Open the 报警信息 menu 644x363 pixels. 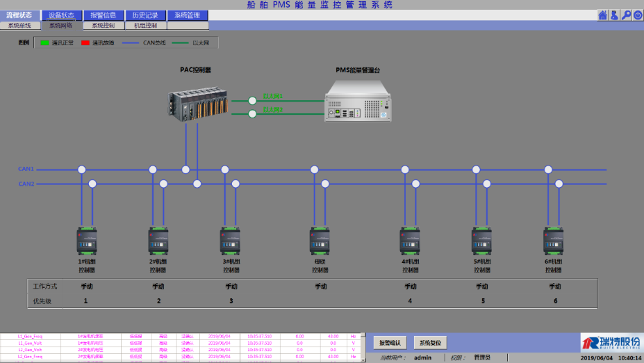click(x=104, y=15)
